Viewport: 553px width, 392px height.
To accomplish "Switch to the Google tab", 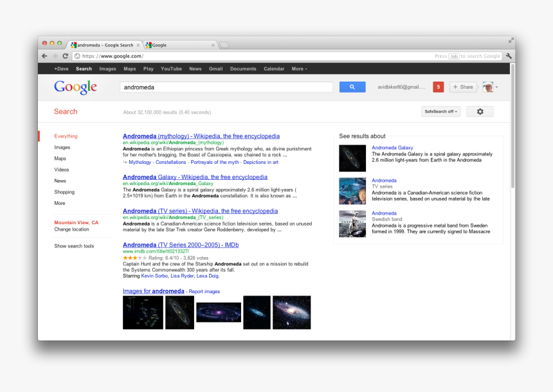I will tap(180, 45).
